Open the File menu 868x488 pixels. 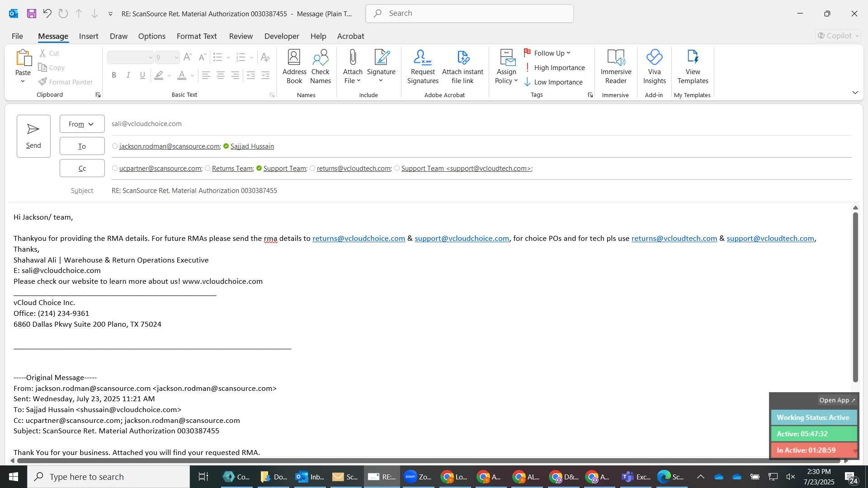pos(17,36)
